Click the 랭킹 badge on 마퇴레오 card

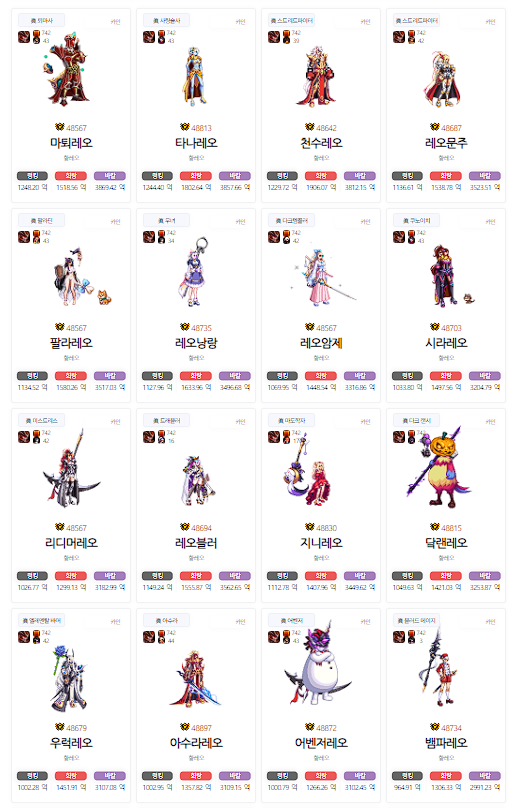point(32,176)
